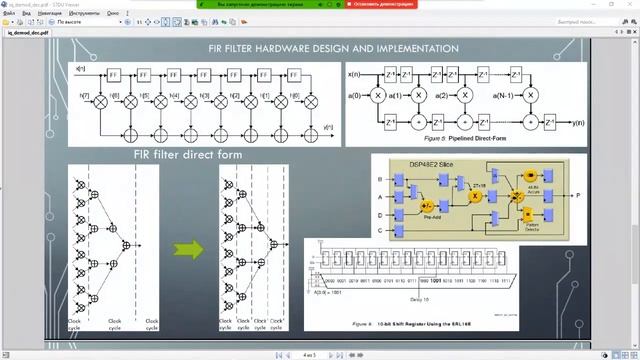Click the binoculars Search icon in toolbar

coord(215,22)
